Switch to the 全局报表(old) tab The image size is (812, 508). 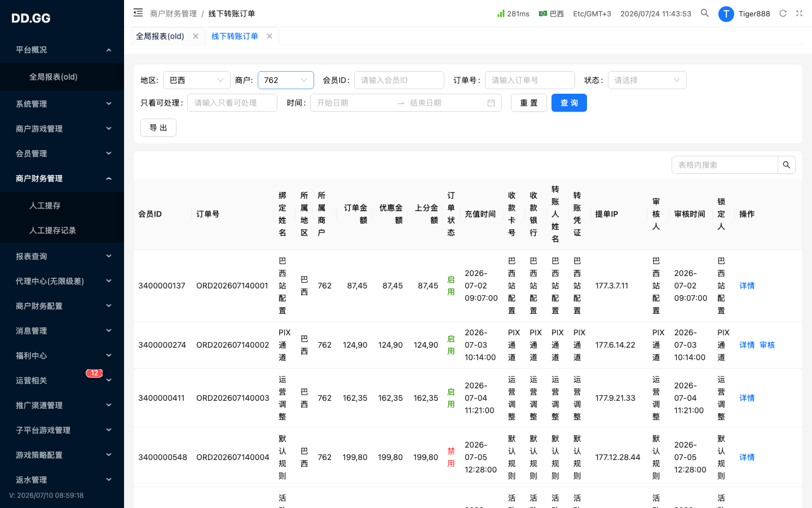(160, 36)
